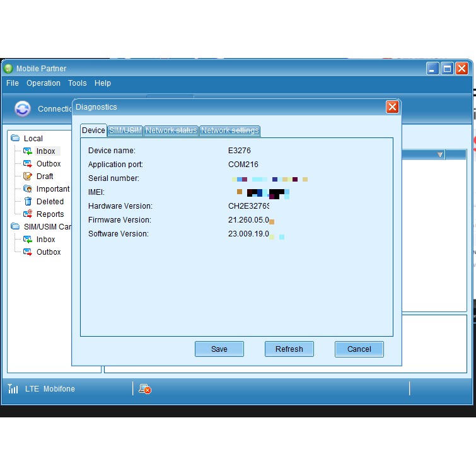Click the SIM/USIM Card Inbox
The height and width of the screenshot is (476, 476).
coord(45,240)
